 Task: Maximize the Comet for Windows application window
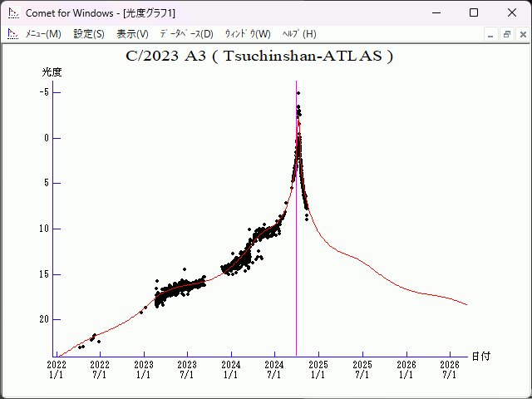(473, 12)
